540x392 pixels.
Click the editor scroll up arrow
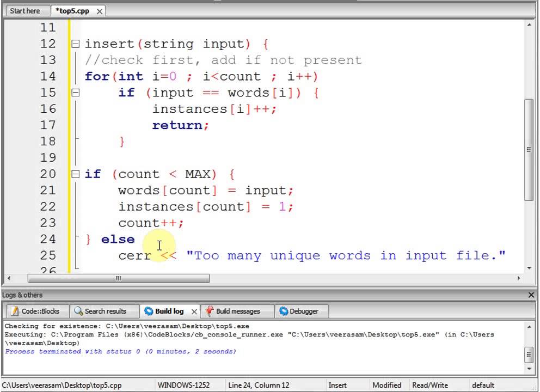point(529,25)
